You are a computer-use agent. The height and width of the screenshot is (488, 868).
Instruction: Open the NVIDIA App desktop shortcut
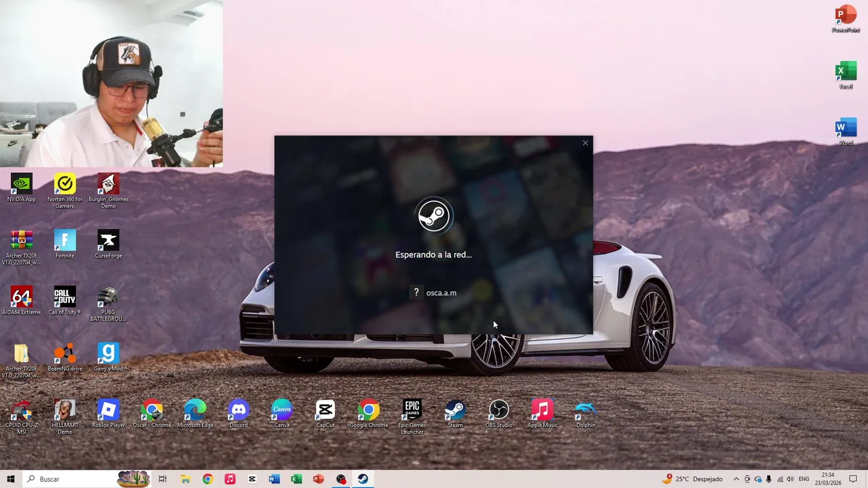(21, 188)
